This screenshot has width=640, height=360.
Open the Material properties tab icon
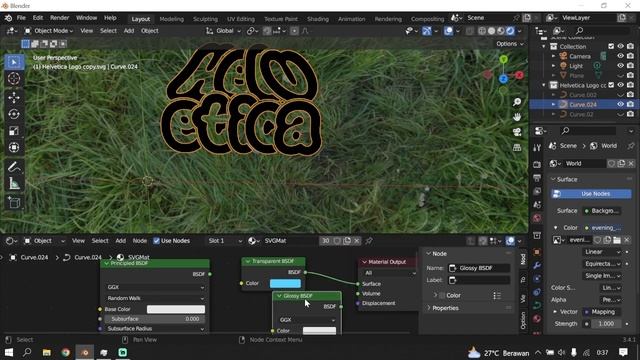pyautogui.click(x=537, y=318)
